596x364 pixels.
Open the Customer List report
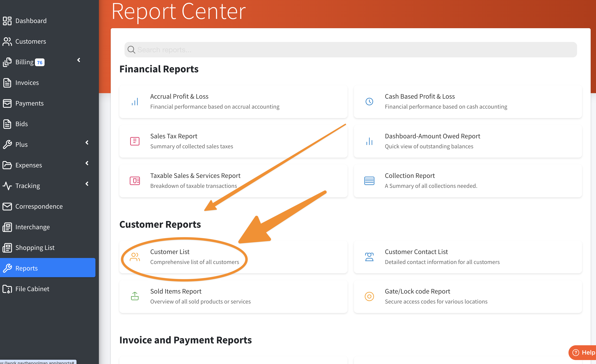click(x=170, y=252)
